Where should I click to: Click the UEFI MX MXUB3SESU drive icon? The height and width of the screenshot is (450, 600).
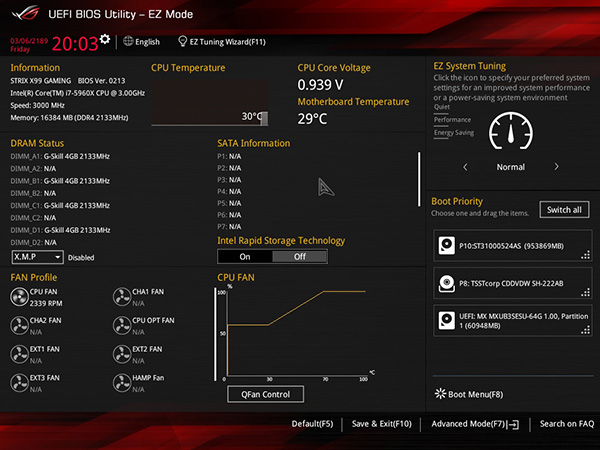click(447, 321)
